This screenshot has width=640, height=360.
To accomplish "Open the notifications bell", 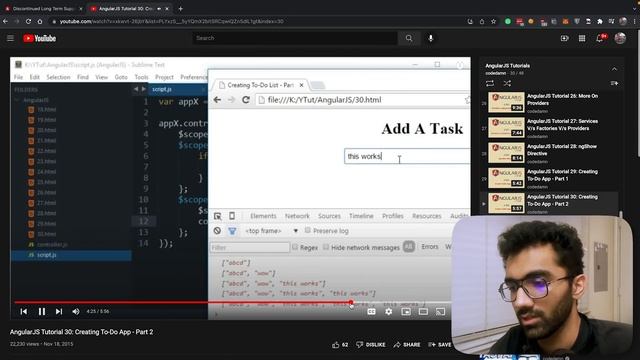I will point(600,38).
